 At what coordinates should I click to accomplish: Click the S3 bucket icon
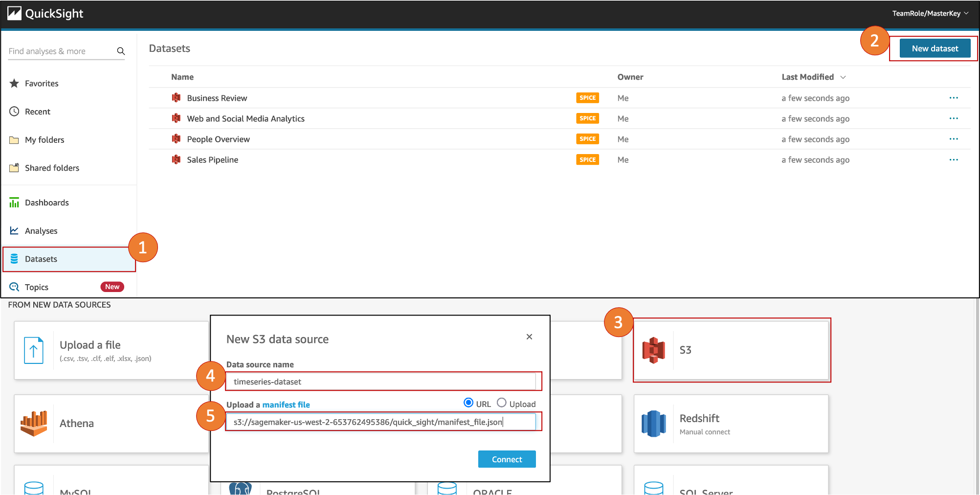pos(654,350)
